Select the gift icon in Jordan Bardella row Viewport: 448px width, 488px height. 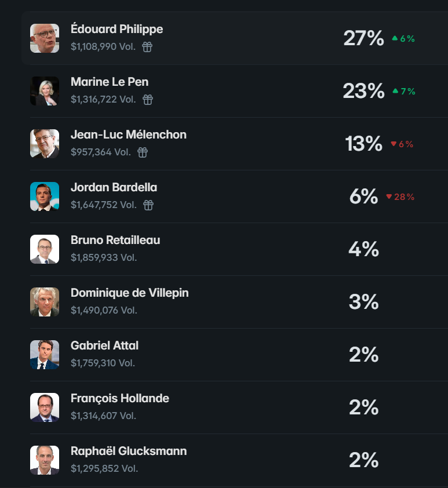click(148, 205)
